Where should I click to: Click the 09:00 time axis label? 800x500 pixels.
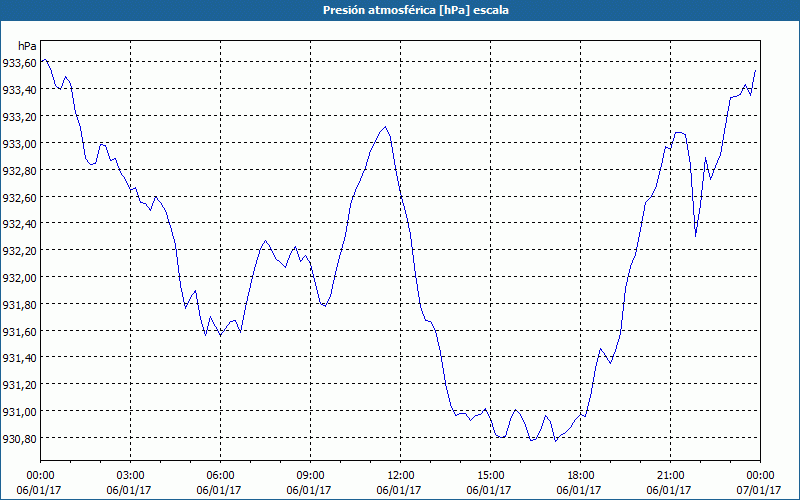click(x=310, y=476)
